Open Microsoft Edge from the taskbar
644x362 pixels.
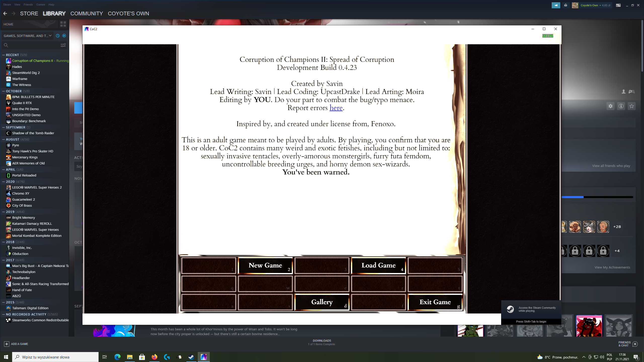pyautogui.click(x=117, y=357)
